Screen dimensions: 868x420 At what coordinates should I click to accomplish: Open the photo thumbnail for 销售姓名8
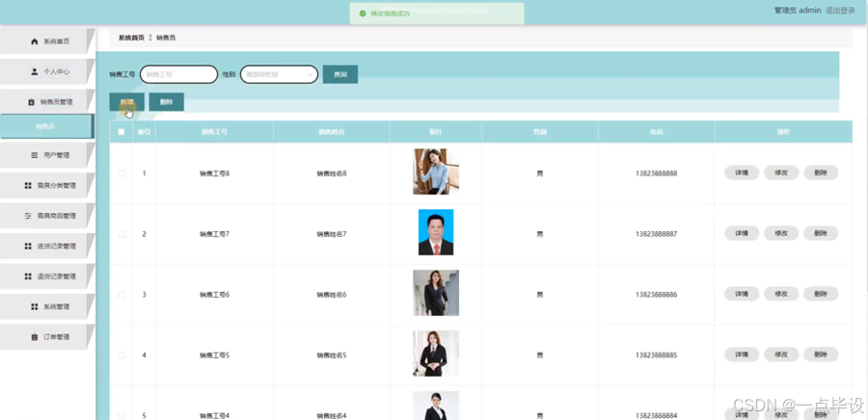click(x=436, y=171)
